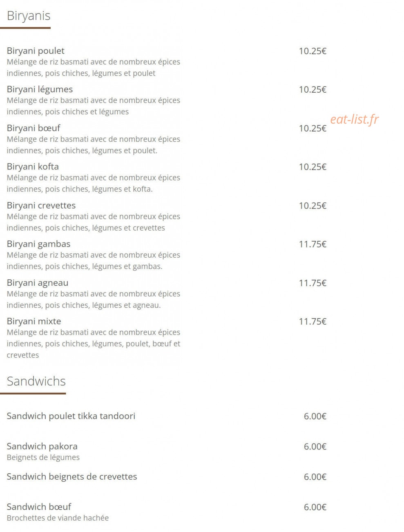Click the eat-list.fr watermark logo
Viewport: 404px width, 532px height.
click(354, 119)
